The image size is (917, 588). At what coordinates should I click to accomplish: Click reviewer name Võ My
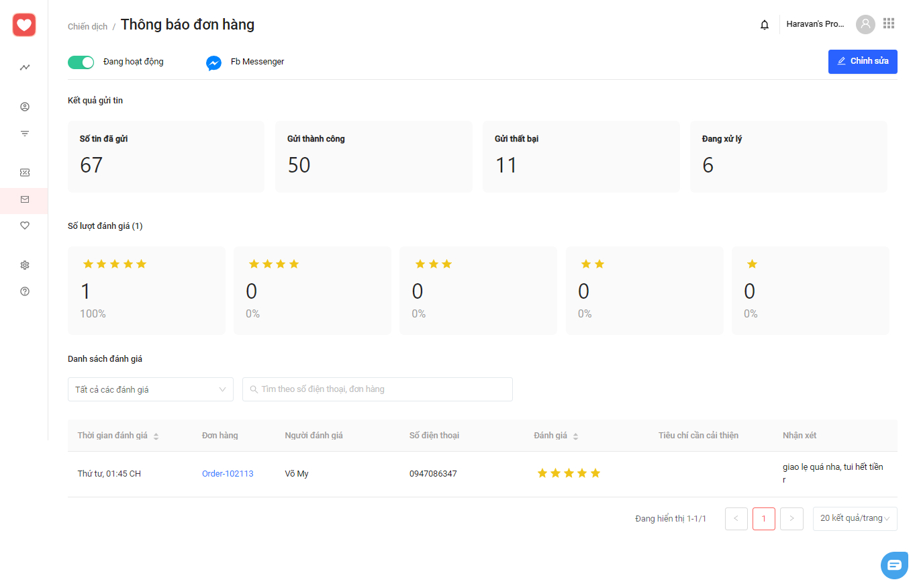(297, 474)
